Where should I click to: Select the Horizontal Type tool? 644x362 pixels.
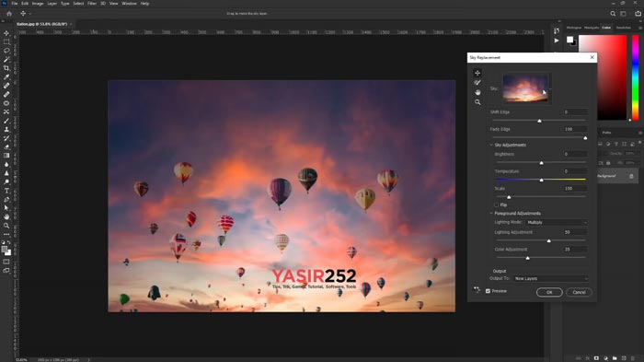pyautogui.click(x=6, y=191)
